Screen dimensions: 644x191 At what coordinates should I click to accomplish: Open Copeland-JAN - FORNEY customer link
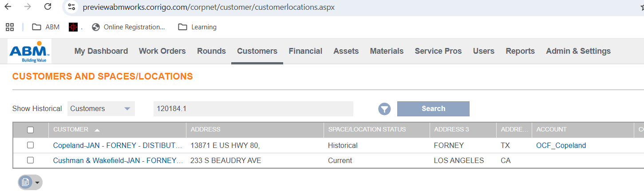(118, 145)
